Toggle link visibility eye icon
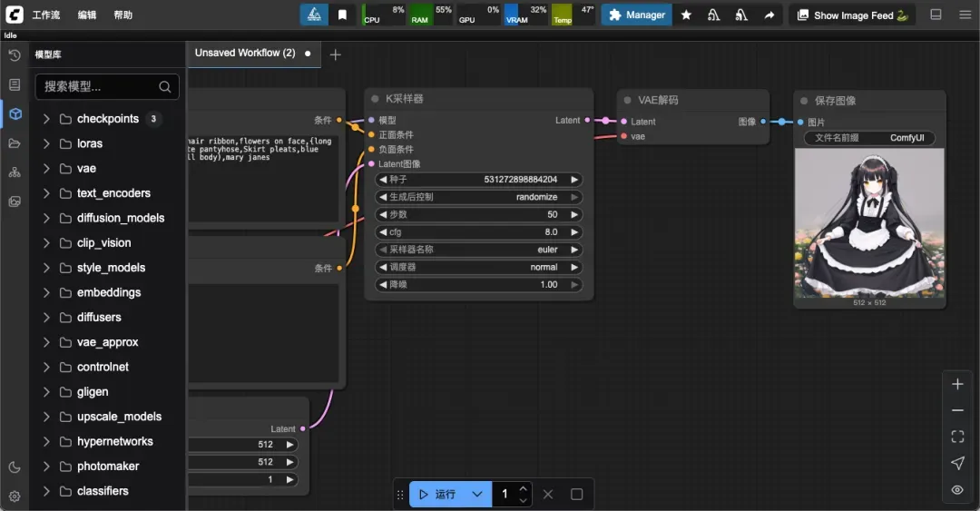The width and height of the screenshot is (980, 511). coord(957,490)
